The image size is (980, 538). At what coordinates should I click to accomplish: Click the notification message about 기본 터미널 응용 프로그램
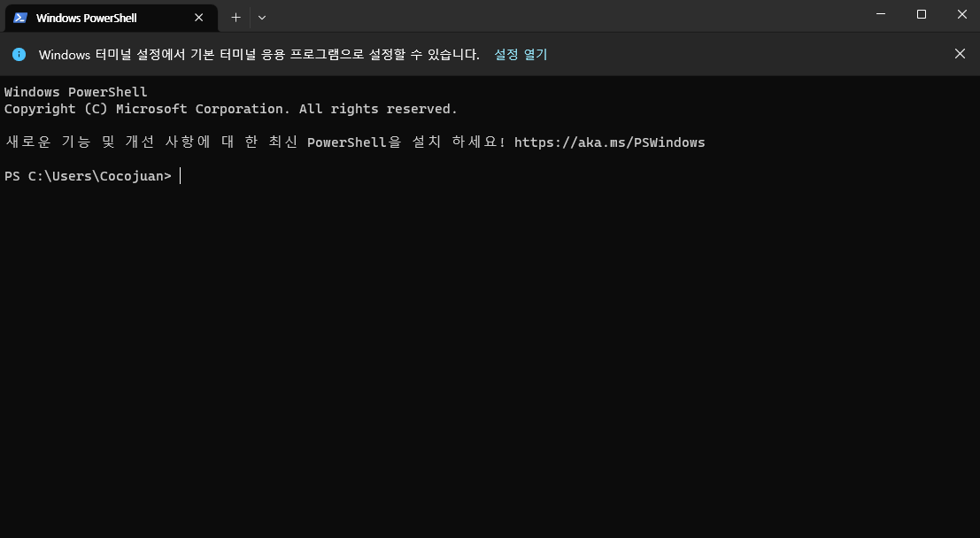259,54
